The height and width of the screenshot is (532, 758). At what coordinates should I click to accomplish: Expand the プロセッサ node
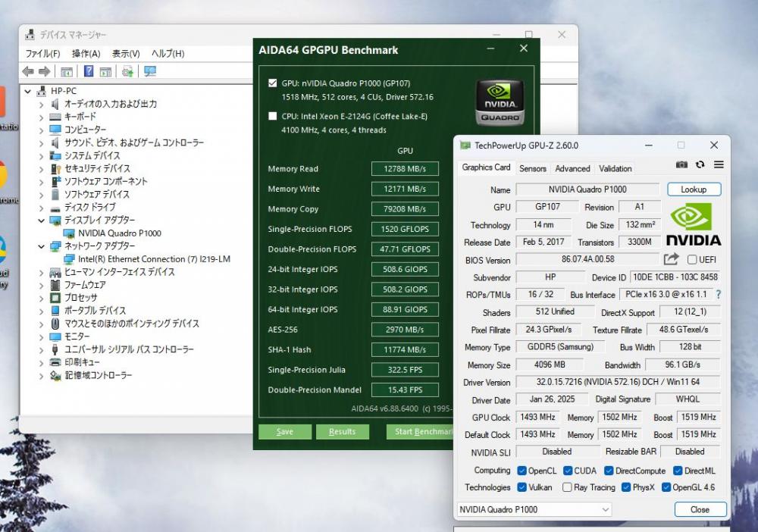coord(41,298)
